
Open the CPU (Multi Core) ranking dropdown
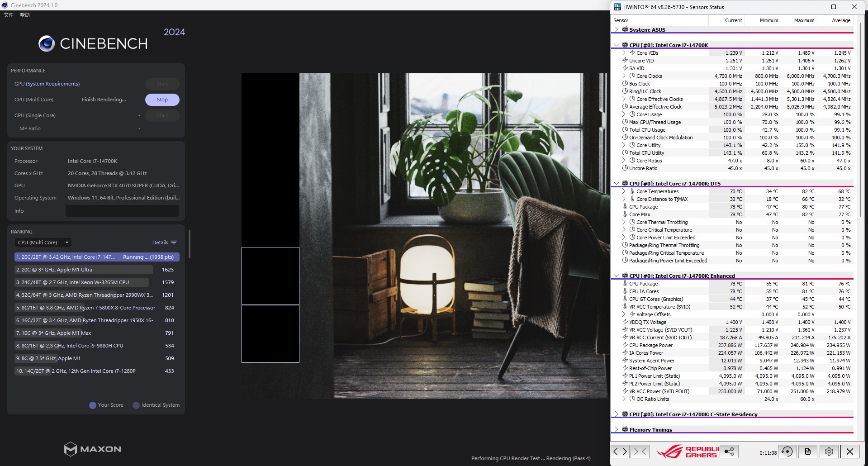[x=43, y=243]
